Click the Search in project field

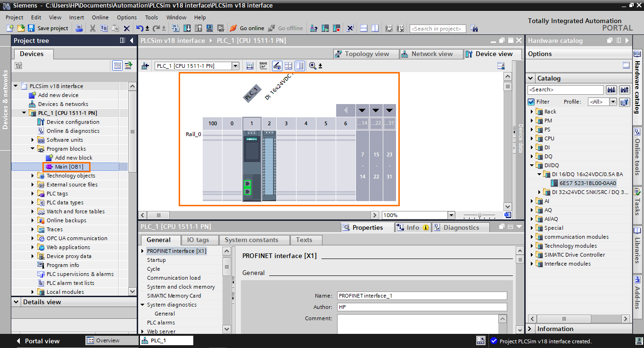[437, 28]
